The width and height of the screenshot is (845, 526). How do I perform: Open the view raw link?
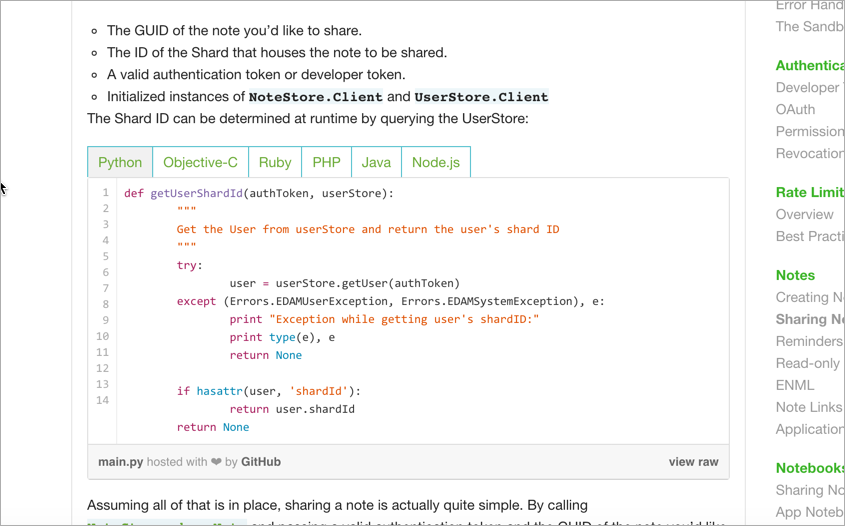click(x=693, y=462)
